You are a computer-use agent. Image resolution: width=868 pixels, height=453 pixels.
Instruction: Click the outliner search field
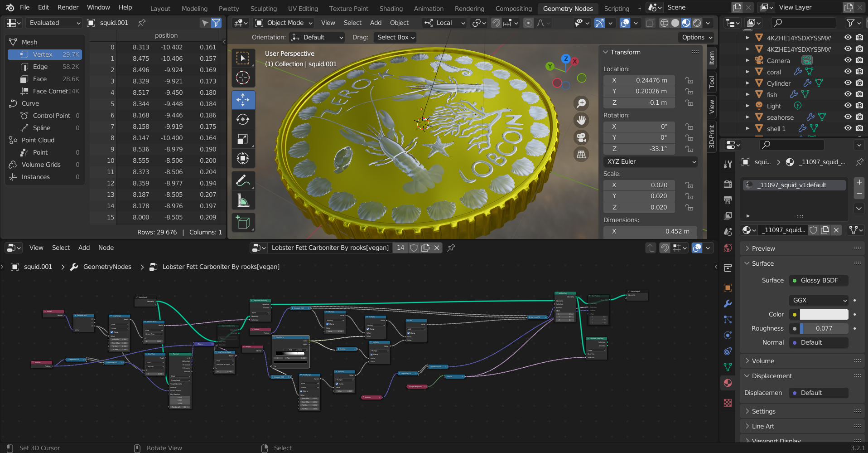click(804, 23)
